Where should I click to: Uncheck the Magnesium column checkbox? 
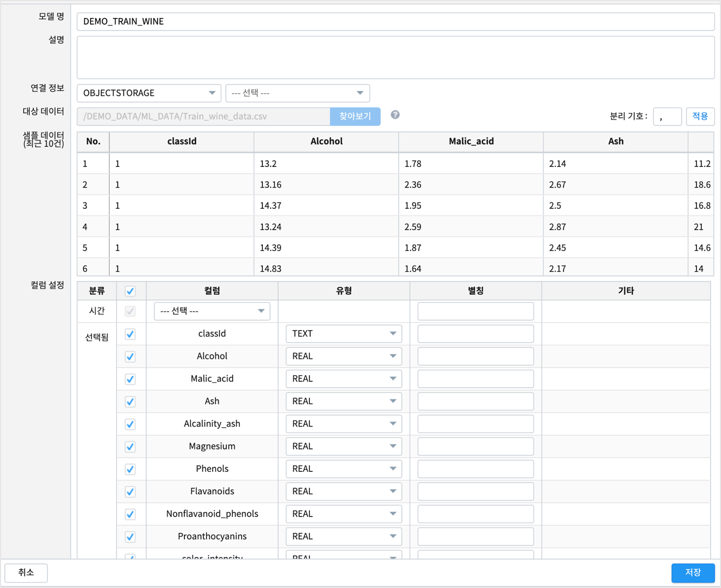point(130,447)
